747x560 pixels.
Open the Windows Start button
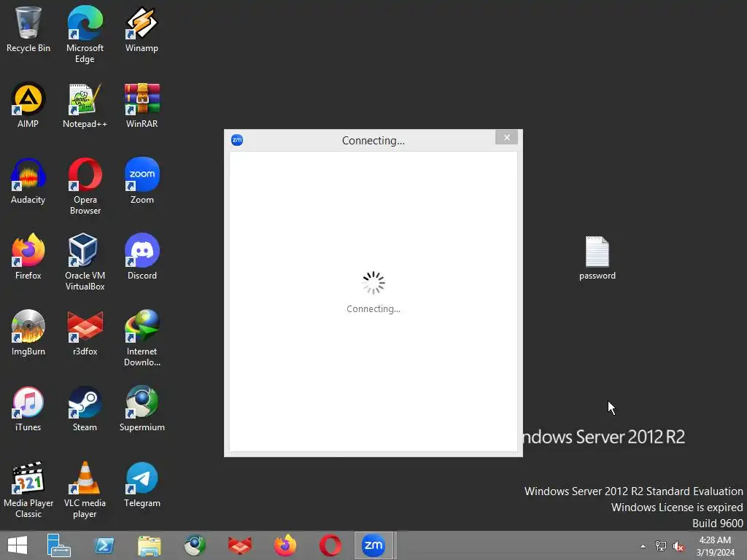pyautogui.click(x=18, y=545)
